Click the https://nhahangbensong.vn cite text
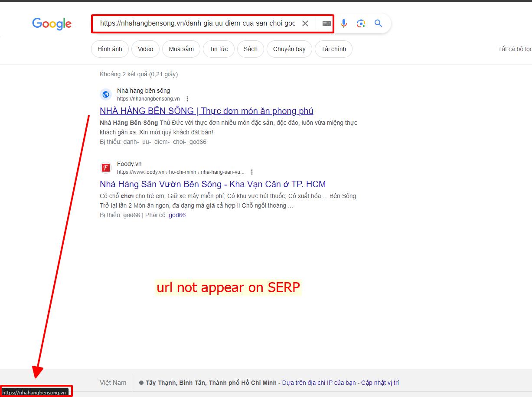 click(148, 99)
